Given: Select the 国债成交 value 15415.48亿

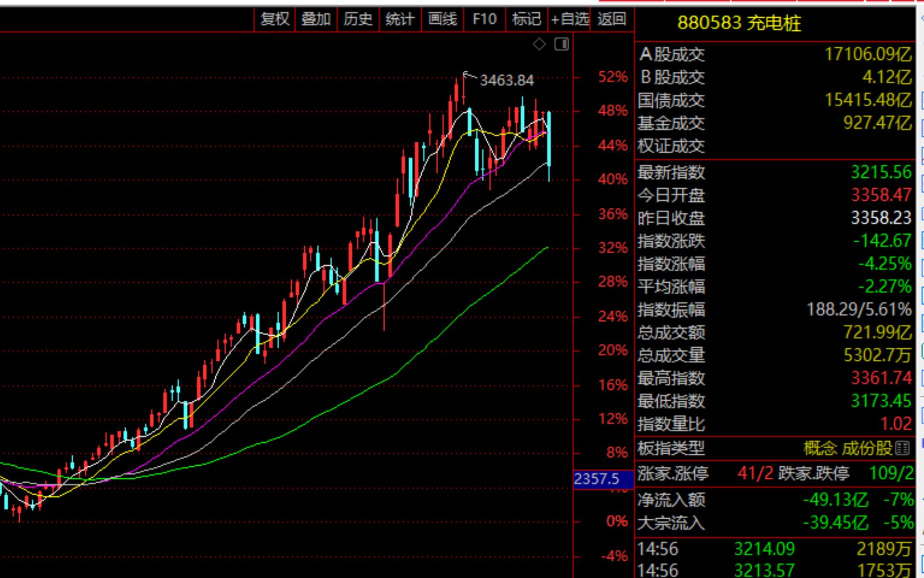Looking at the screenshot, I should point(868,100).
